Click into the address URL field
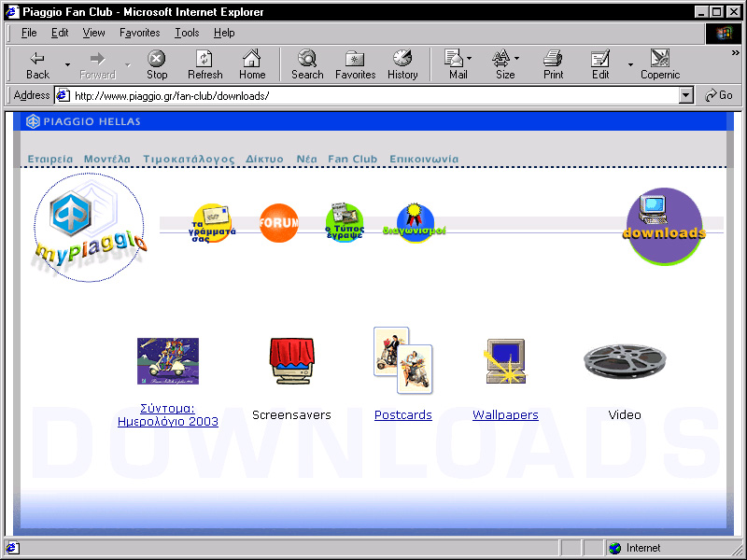 pyautogui.click(x=374, y=96)
